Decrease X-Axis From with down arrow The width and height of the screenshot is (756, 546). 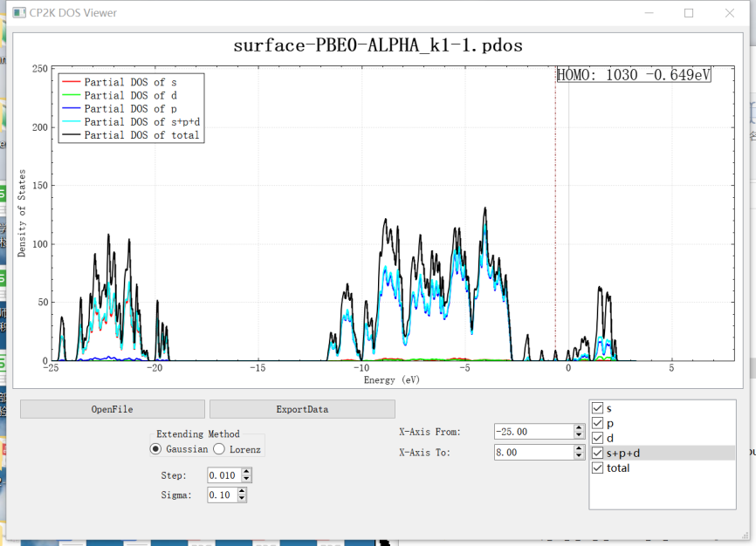coord(580,435)
